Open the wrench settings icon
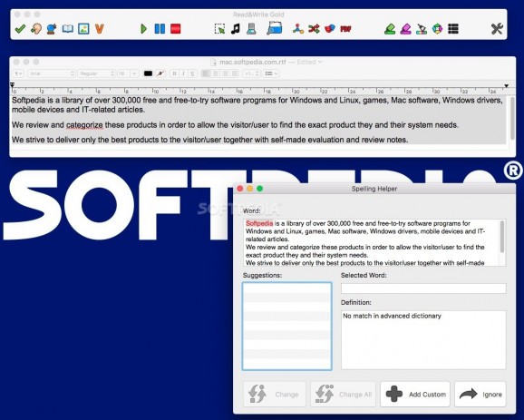 (497, 29)
